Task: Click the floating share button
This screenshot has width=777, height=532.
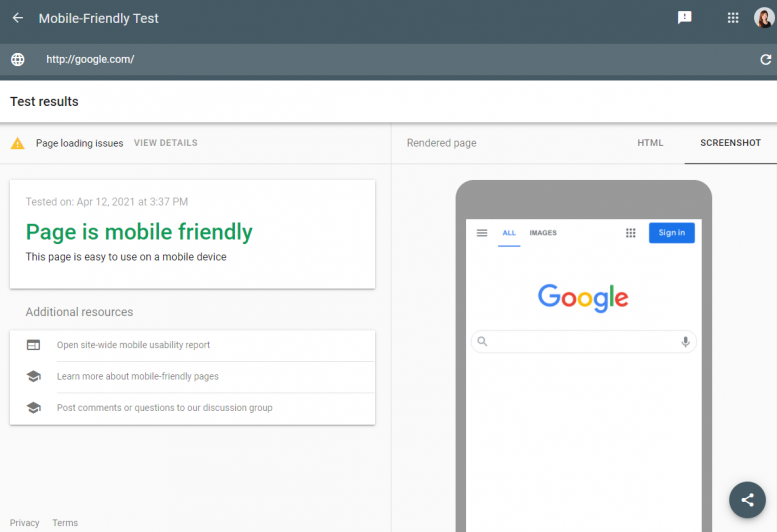Action: 747,500
